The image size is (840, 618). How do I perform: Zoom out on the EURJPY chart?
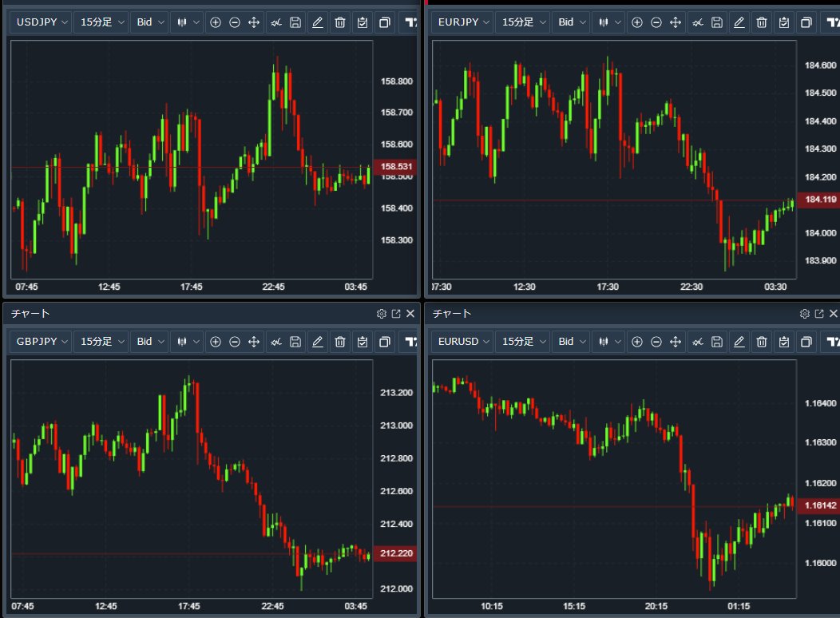click(x=656, y=22)
